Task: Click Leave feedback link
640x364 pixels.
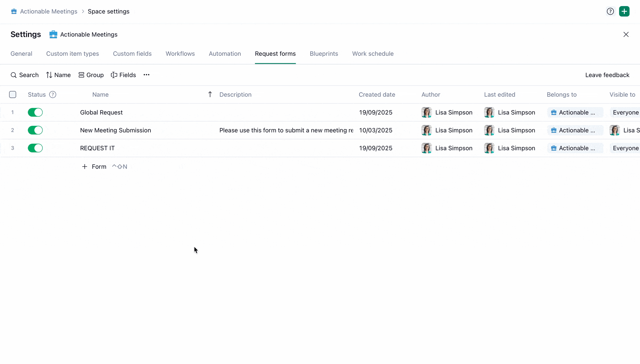Action: [607, 75]
